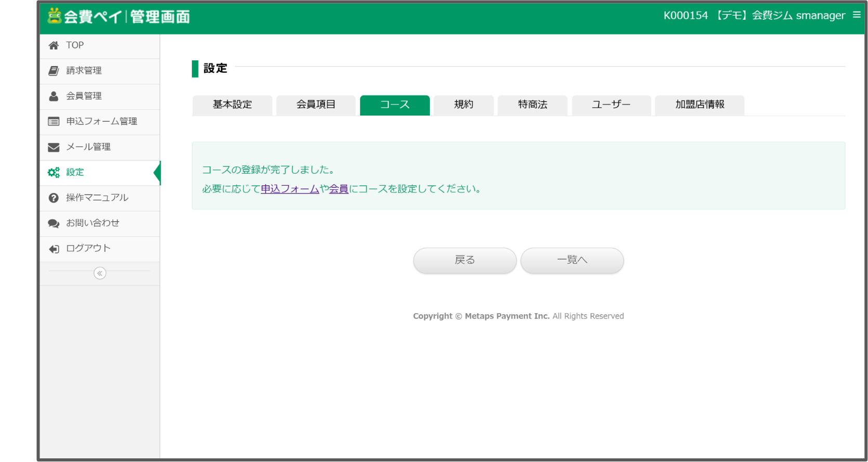Switch to the 特商法 tab
The height and width of the screenshot is (462, 868).
tap(533, 105)
